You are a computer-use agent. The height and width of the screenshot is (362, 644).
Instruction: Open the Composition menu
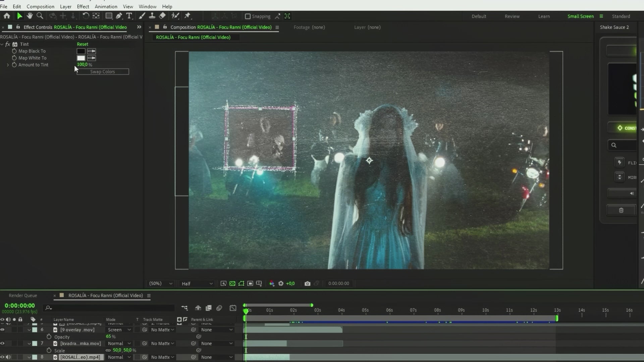coord(40,6)
